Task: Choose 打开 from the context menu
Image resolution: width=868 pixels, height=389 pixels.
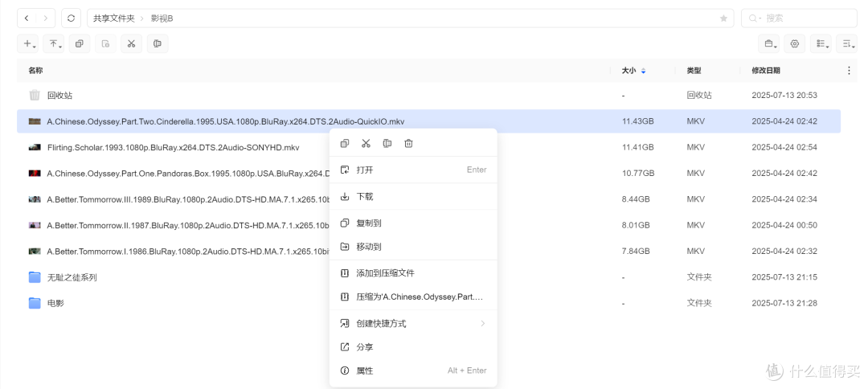Action: tap(413, 170)
